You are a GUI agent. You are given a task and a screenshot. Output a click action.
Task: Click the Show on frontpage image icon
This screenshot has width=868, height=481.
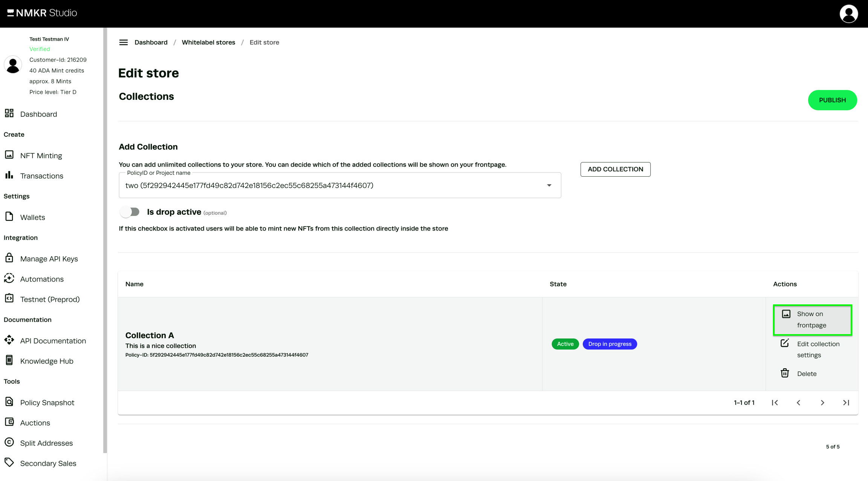point(786,314)
